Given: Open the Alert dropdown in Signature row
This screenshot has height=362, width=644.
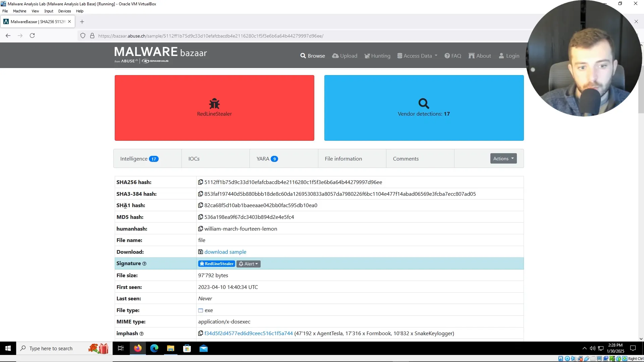Looking at the screenshot, I should click(x=249, y=264).
